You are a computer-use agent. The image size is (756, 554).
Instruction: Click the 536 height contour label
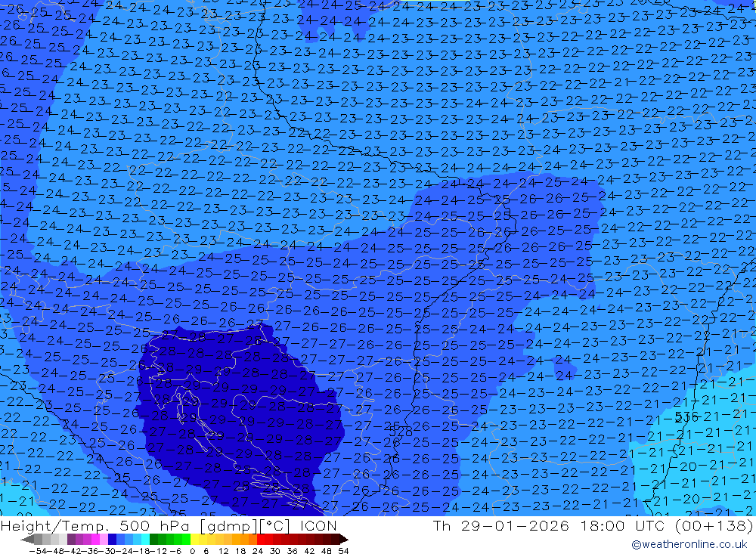[686, 417]
